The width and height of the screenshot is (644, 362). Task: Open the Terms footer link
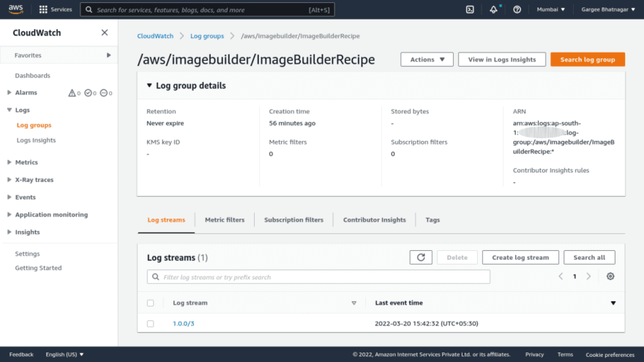tap(565, 355)
